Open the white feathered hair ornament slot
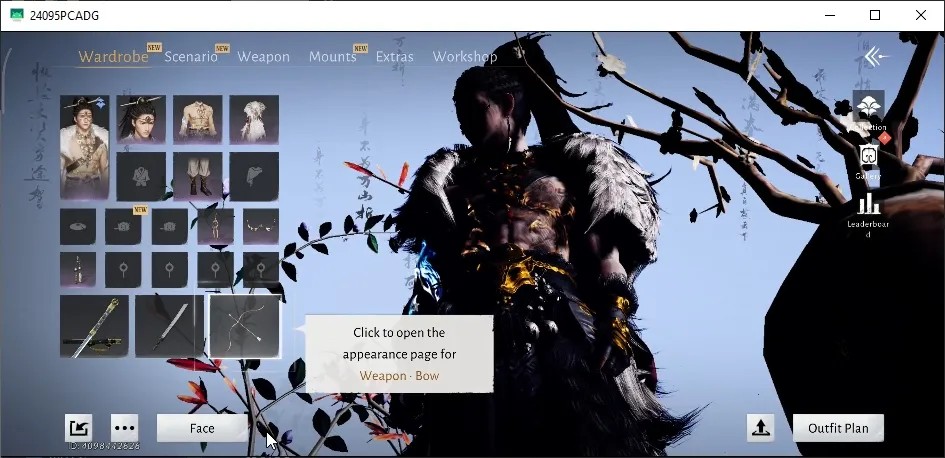Screen dimensions: 945x458 pyautogui.click(x=254, y=119)
